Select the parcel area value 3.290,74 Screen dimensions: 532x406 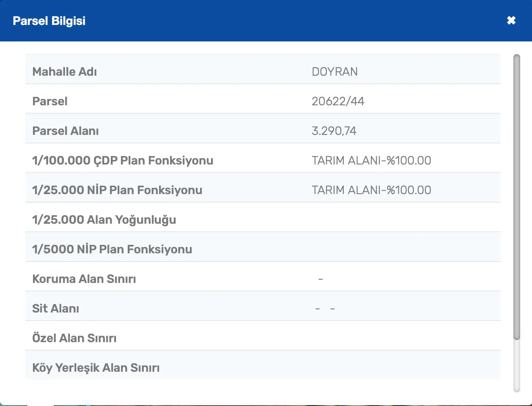334,131
